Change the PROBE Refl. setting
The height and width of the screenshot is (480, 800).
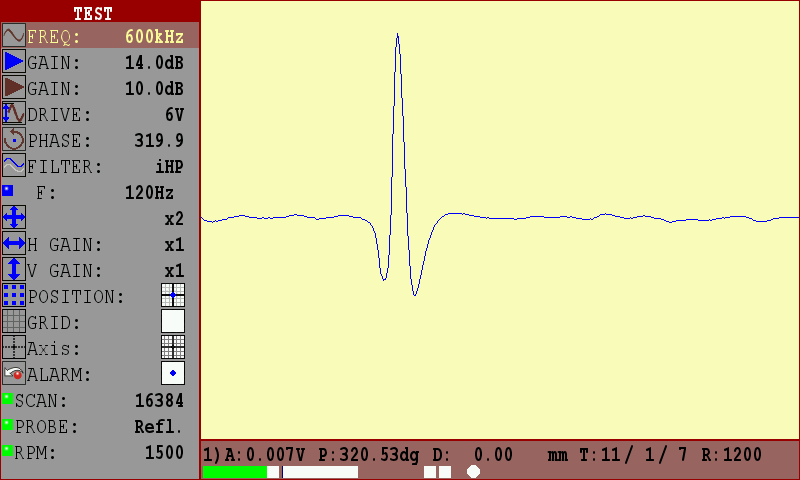(158, 427)
